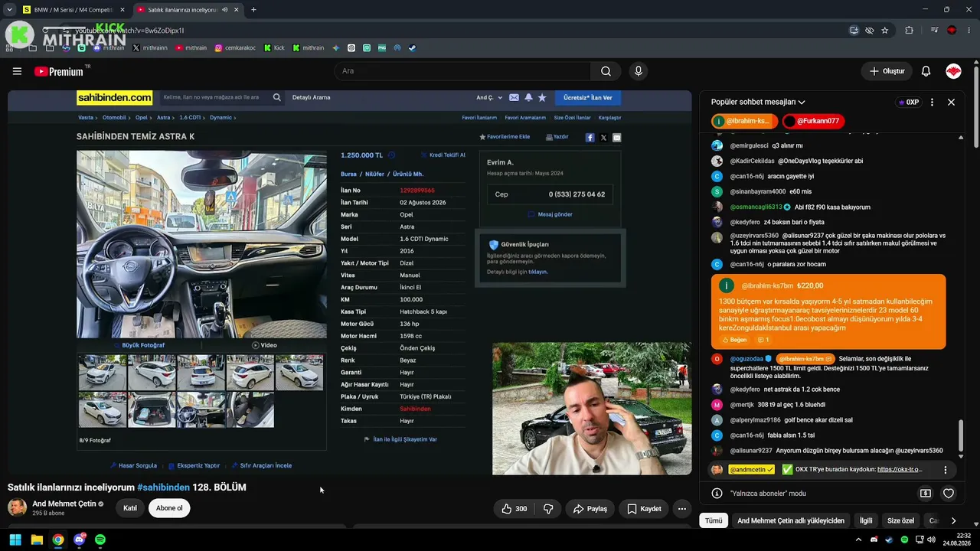Open more actions under the video
This screenshot has width=980, height=551.
tap(682, 509)
